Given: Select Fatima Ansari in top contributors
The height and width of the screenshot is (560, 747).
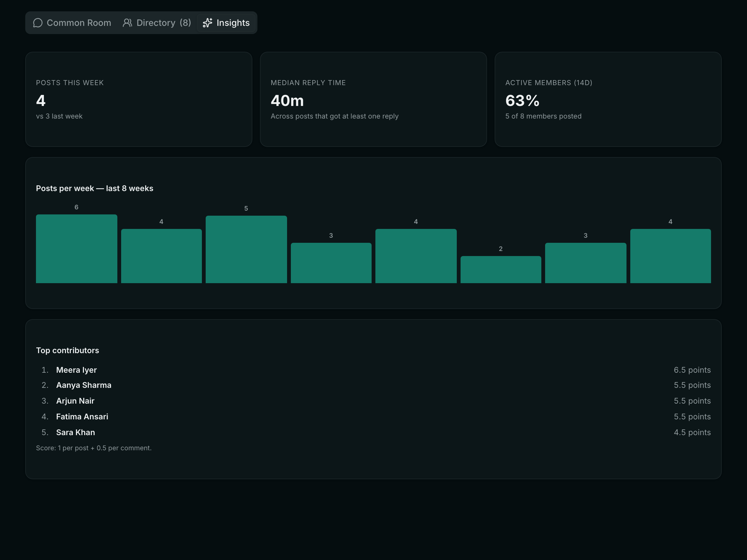Looking at the screenshot, I should [373, 417].
